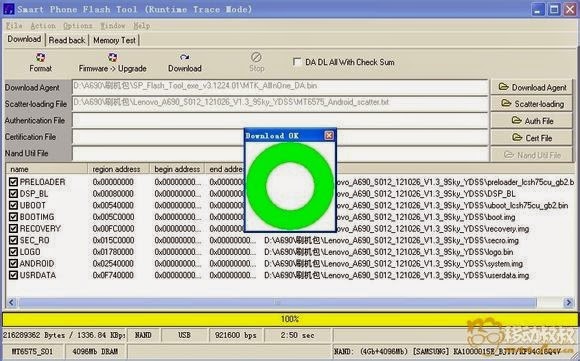Click the 921600 bps status entry
The image size is (580, 361).
coord(236,335)
